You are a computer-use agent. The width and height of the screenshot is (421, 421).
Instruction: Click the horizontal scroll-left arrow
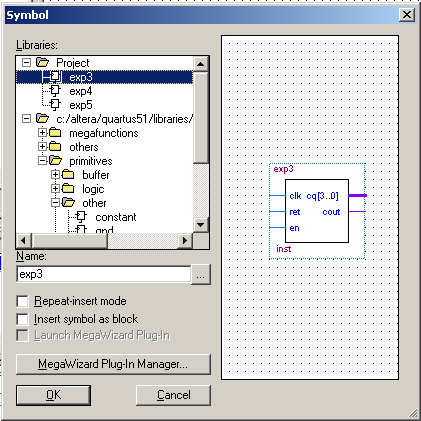click(x=24, y=241)
